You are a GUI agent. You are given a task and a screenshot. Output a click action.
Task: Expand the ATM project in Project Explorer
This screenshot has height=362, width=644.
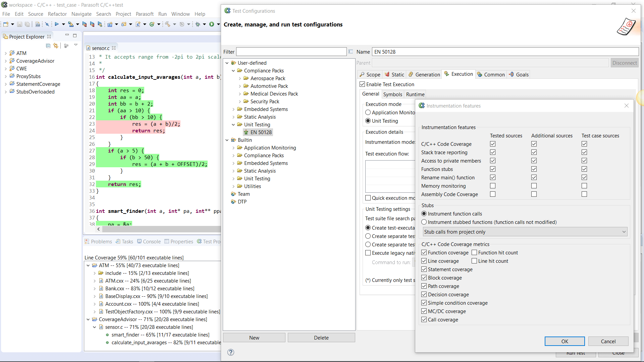pyautogui.click(x=6, y=53)
